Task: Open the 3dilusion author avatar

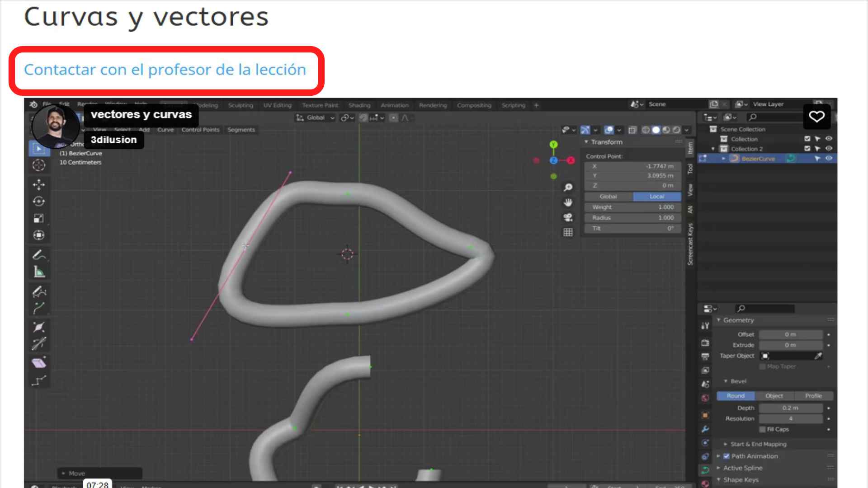Action: (x=56, y=127)
